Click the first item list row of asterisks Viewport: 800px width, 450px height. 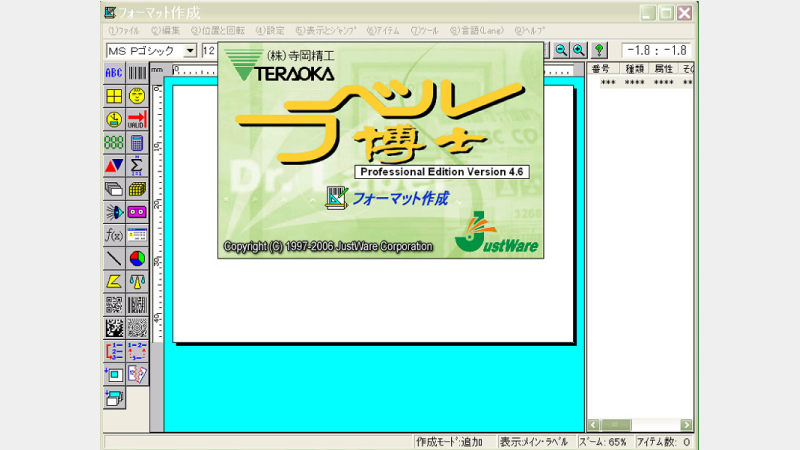click(x=646, y=82)
